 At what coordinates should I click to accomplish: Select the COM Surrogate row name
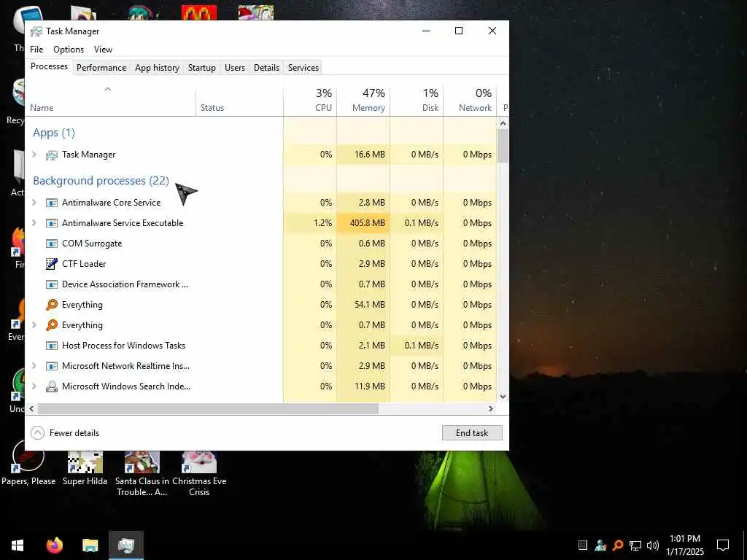pyautogui.click(x=92, y=244)
